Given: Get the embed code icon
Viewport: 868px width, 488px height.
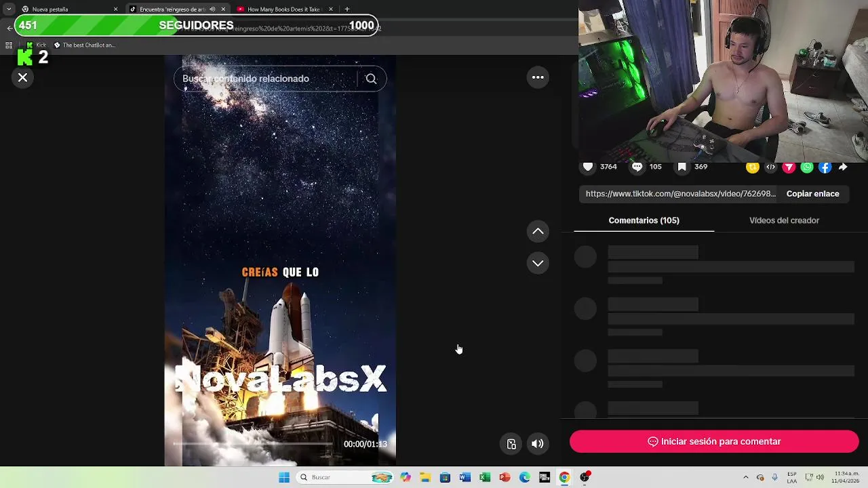Looking at the screenshot, I should click(x=770, y=167).
